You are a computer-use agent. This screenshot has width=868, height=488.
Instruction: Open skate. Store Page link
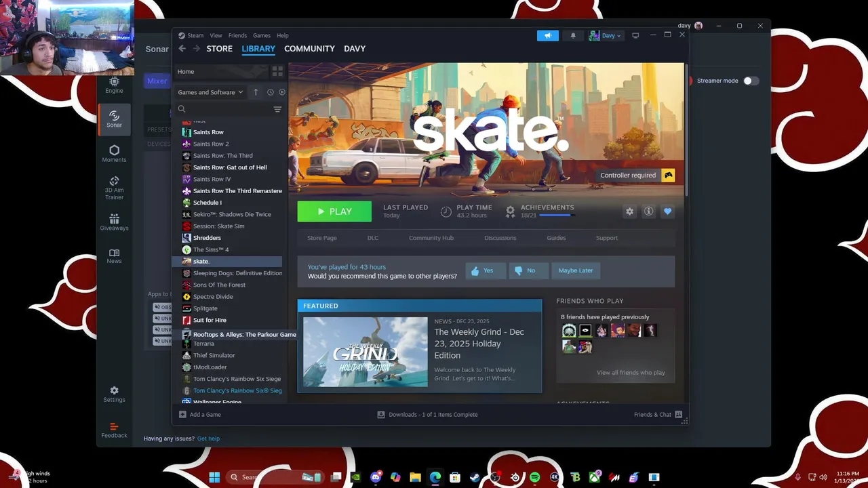322,238
